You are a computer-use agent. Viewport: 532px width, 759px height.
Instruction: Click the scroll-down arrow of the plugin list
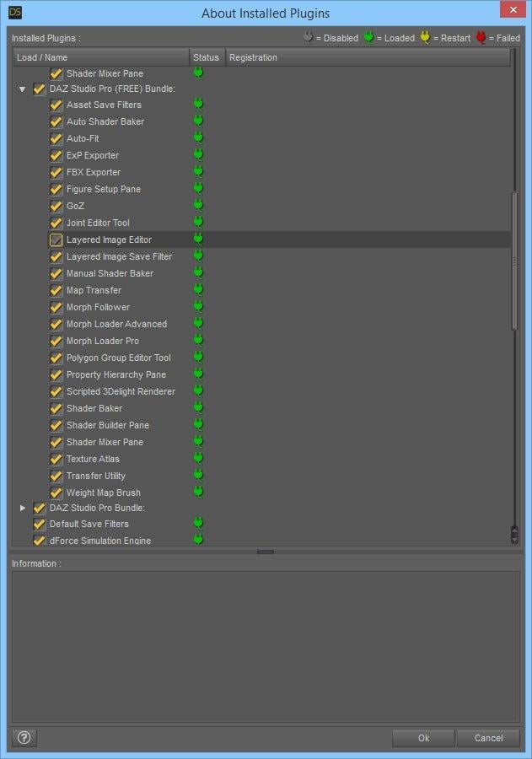click(x=514, y=541)
